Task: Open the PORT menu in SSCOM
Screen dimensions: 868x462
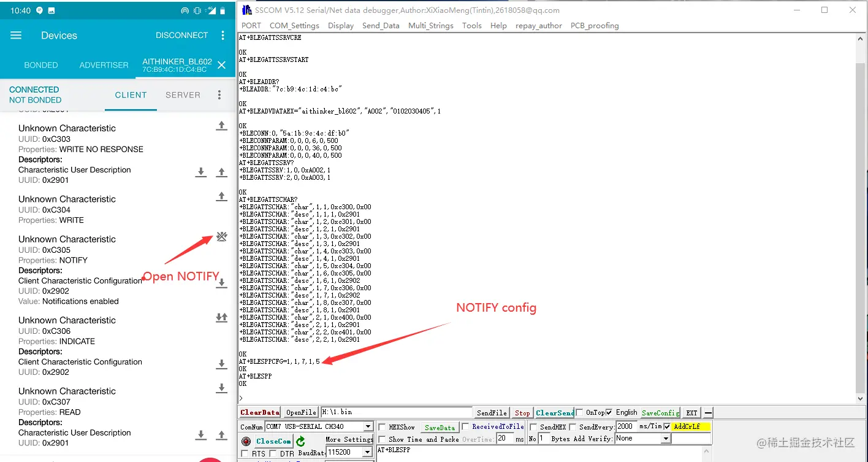Action: click(251, 26)
